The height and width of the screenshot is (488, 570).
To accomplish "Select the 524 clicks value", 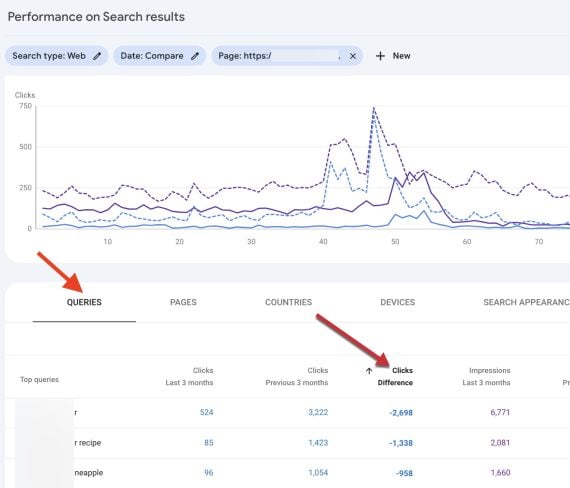I will pyautogui.click(x=206, y=412).
